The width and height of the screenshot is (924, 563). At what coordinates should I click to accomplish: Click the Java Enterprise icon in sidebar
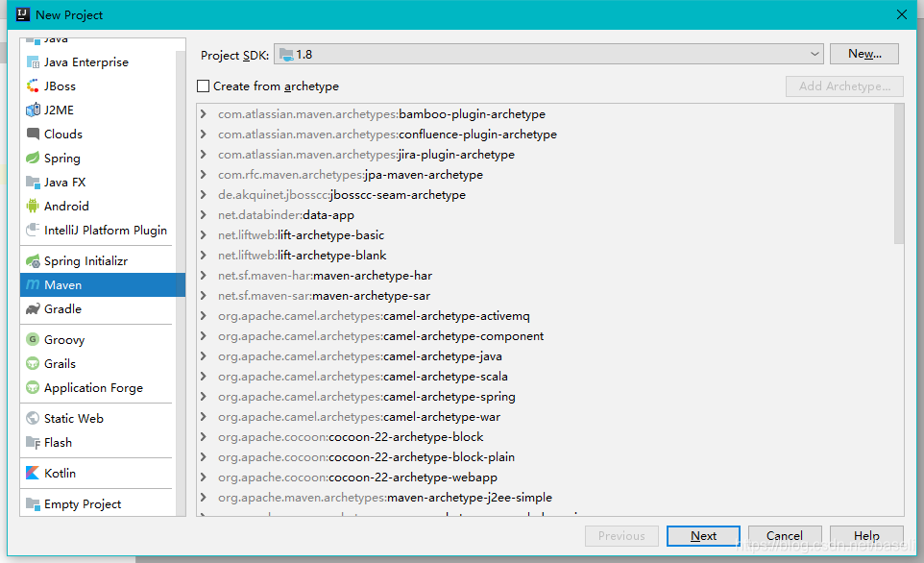(x=33, y=62)
